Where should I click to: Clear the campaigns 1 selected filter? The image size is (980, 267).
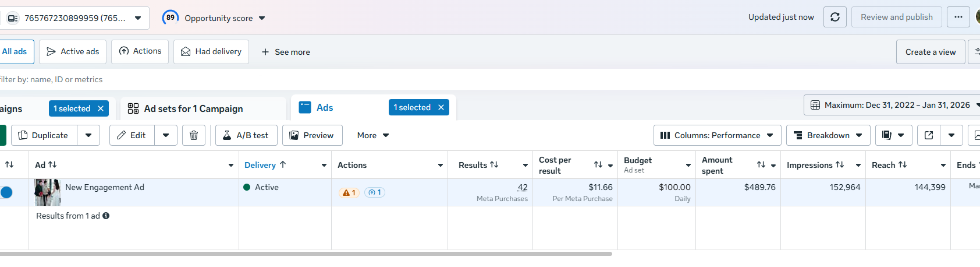click(101, 108)
